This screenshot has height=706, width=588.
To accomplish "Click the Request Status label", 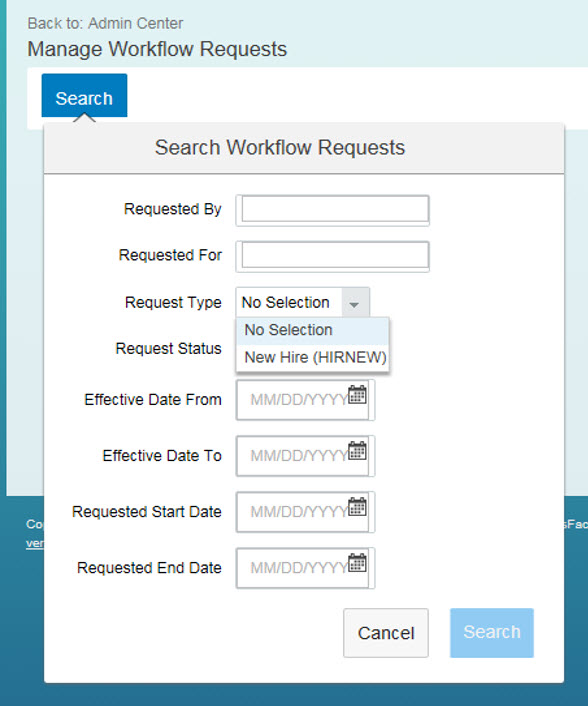I will point(168,348).
